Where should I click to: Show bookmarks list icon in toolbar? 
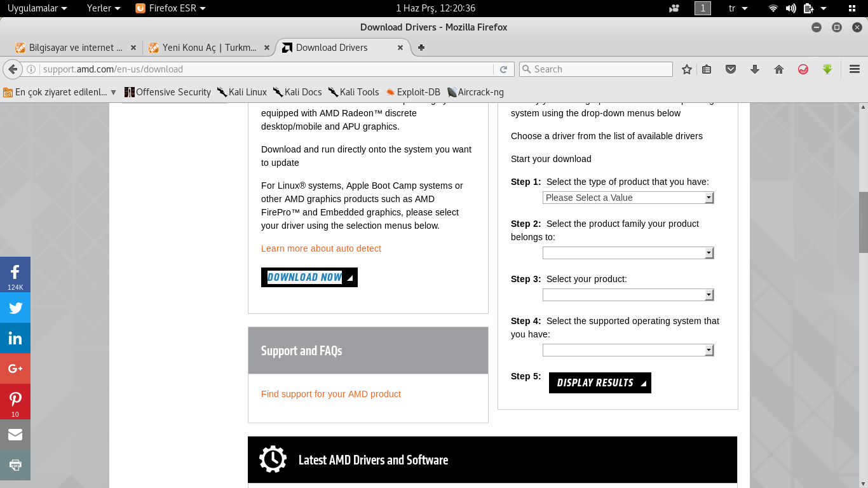point(707,69)
